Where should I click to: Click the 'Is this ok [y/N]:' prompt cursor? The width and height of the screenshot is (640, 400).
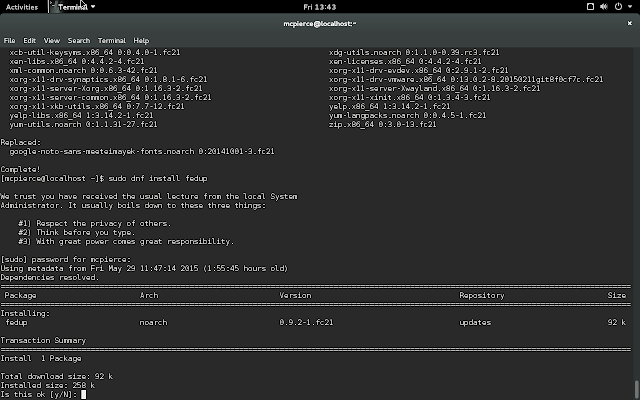pos(84,394)
